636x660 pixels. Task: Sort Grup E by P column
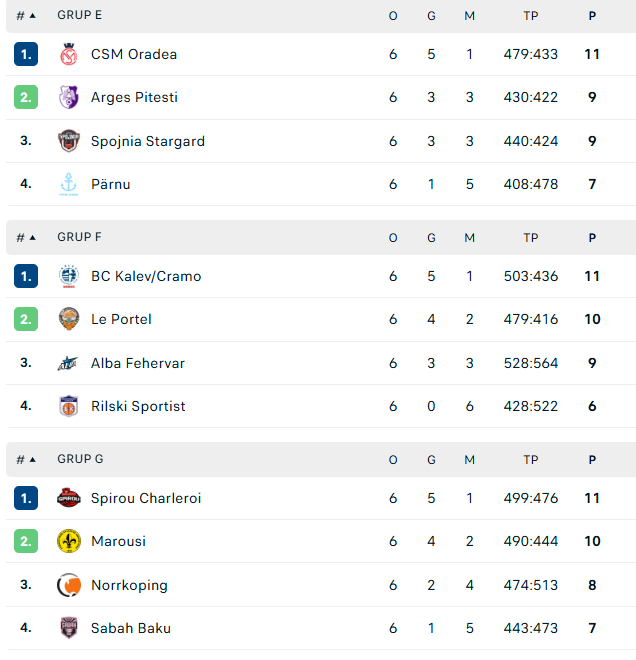(x=592, y=16)
